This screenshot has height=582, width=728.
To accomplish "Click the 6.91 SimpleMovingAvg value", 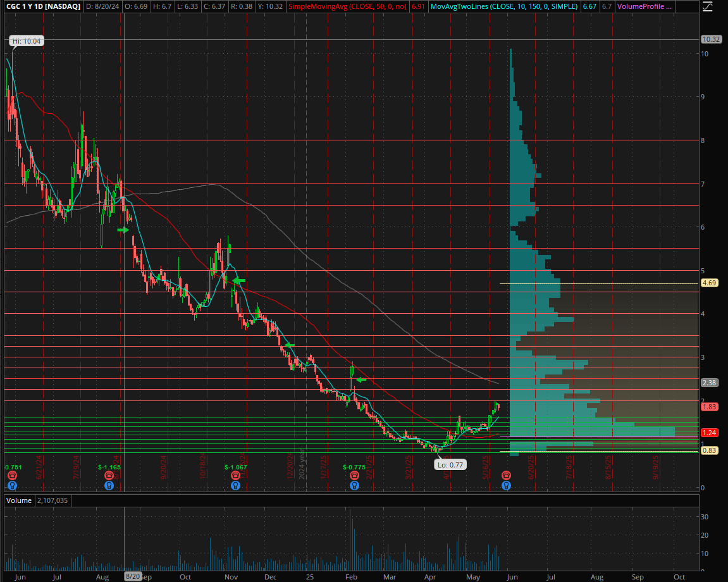I will [x=418, y=6].
